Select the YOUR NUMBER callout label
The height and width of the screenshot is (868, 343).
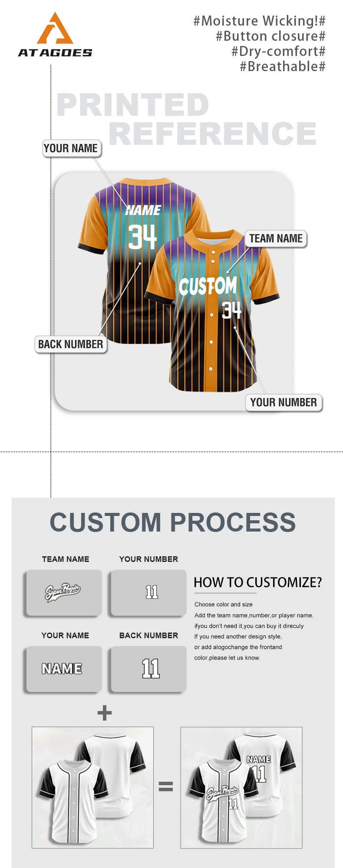(x=284, y=402)
